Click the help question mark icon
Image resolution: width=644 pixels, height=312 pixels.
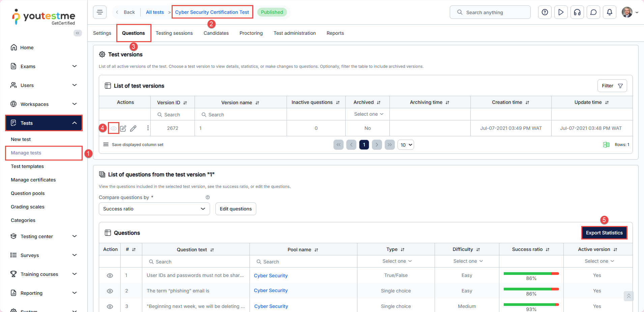545,12
